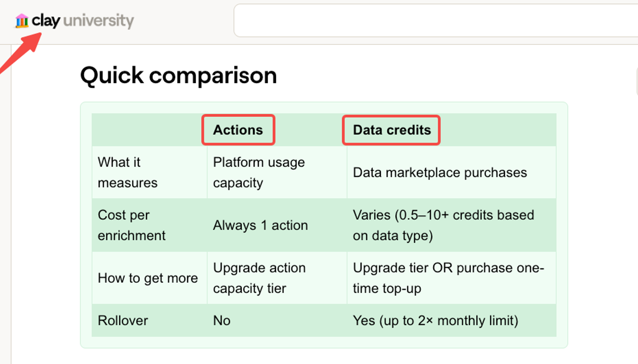Viewport: 638px width, 364px height.
Task: Select the 'What it measures' row label
Action: pyautogui.click(x=128, y=172)
